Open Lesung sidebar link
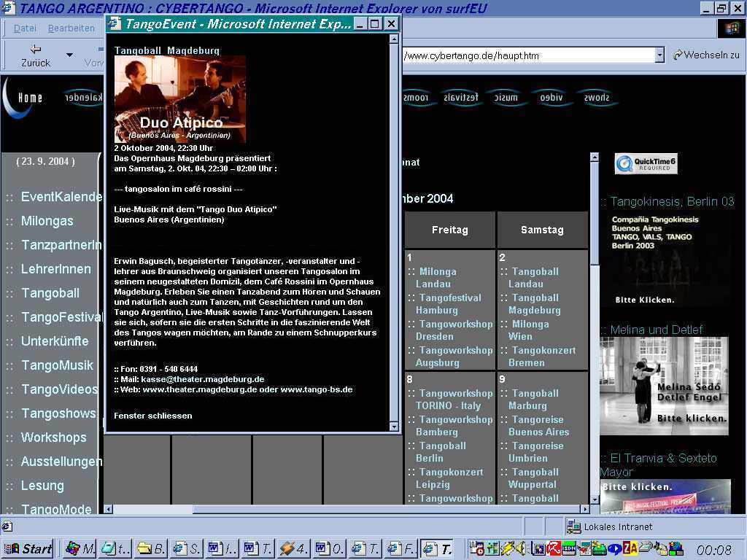 pyautogui.click(x=42, y=486)
